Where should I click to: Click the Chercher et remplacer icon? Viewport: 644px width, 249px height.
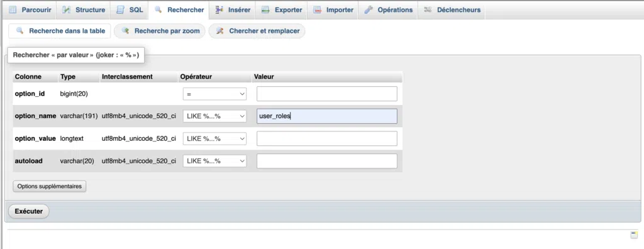pyautogui.click(x=220, y=31)
